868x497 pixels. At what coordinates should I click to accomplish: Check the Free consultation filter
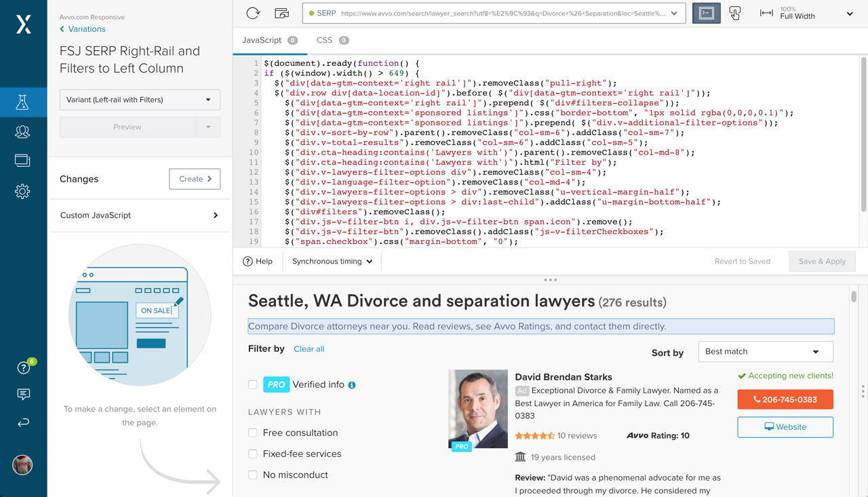253,433
